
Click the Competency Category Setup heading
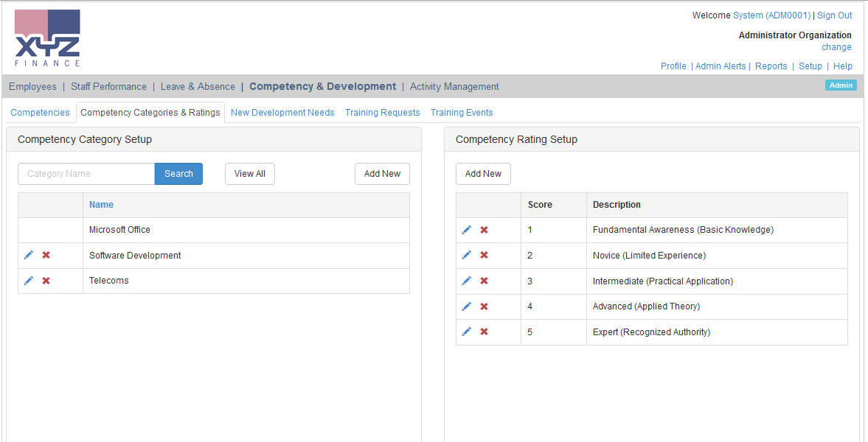85,139
